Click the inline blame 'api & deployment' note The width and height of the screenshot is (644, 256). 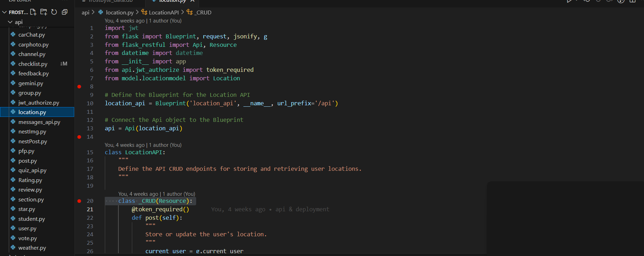click(270, 210)
